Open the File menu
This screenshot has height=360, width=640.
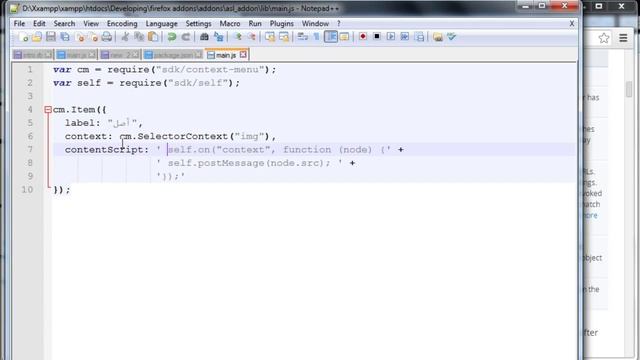pyautogui.click(x=19, y=24)
